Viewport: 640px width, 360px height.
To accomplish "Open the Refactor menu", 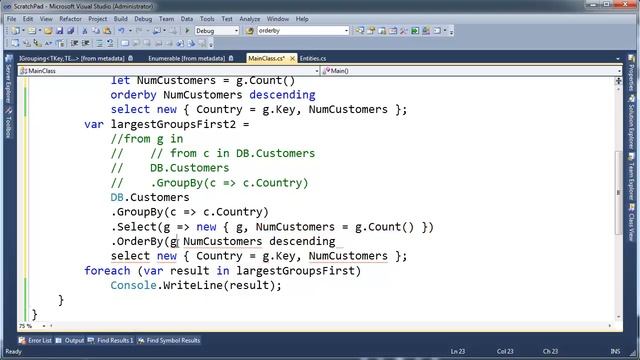I will click(70, 19).
